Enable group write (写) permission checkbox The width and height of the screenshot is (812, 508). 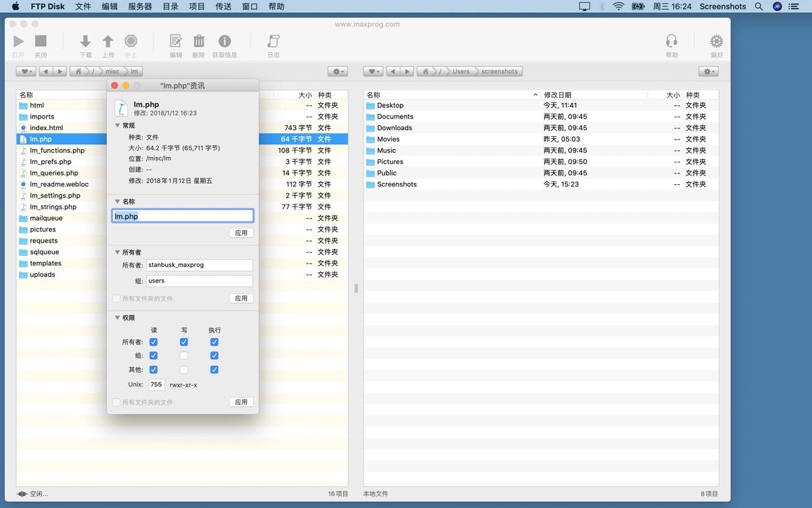(x=184, y=356)
